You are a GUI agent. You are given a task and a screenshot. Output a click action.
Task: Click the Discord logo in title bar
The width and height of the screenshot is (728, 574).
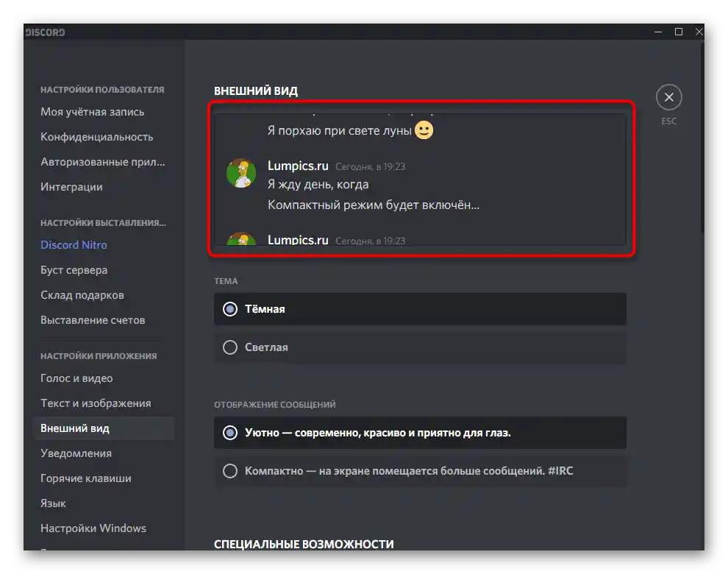point(45,32)
